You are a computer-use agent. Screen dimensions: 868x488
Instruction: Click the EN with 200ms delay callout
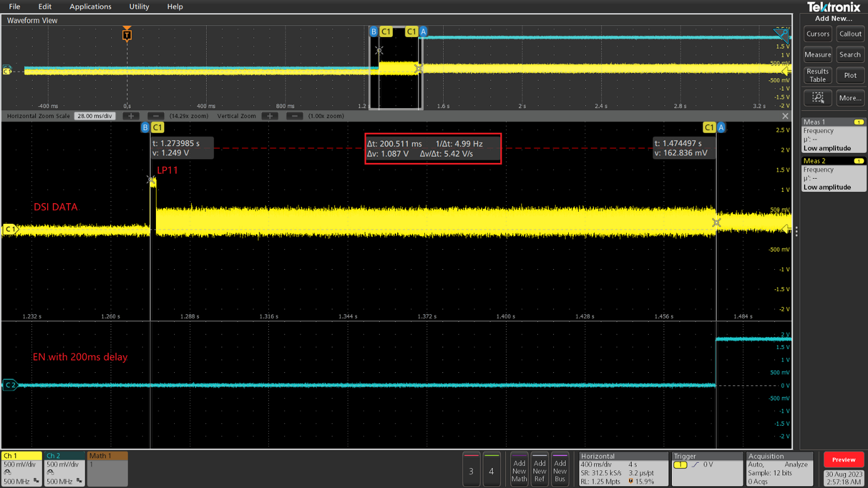coord(80,357)
